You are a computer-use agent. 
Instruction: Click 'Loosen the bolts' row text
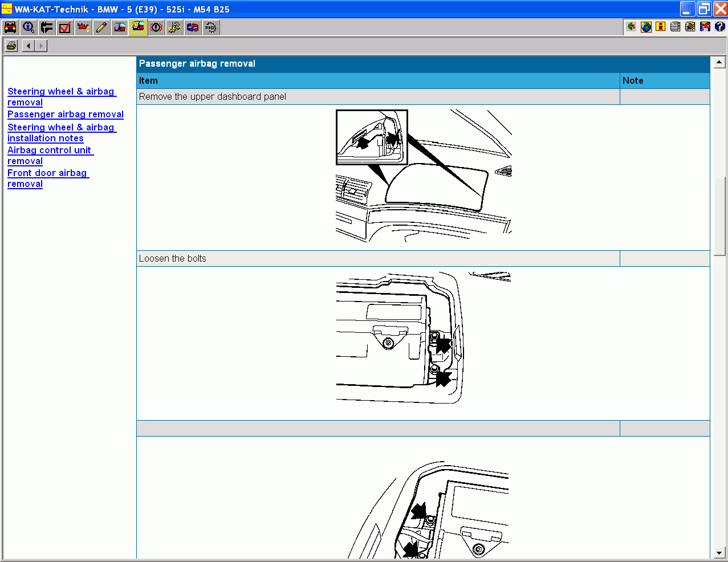(x=173, y=259)
